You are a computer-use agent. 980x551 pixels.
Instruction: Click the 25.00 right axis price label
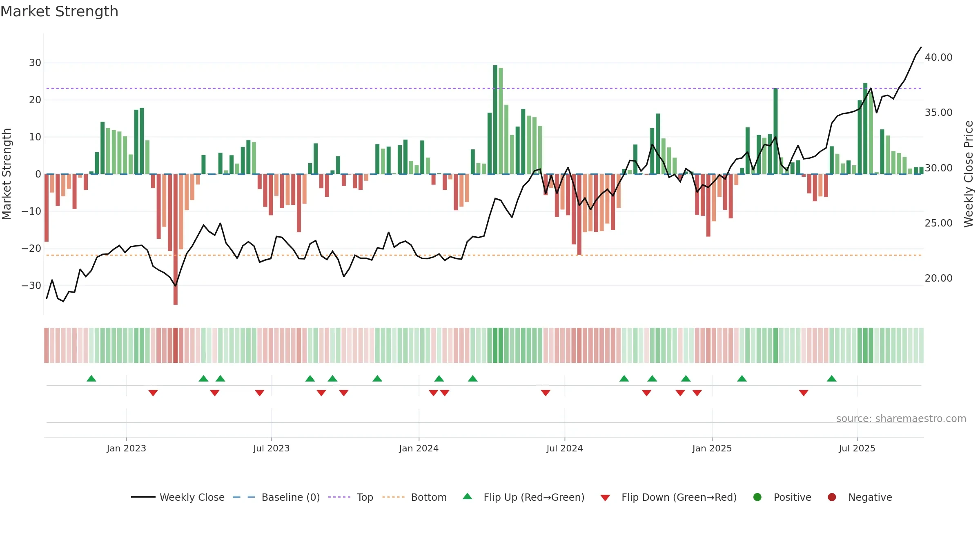(939, 223)
